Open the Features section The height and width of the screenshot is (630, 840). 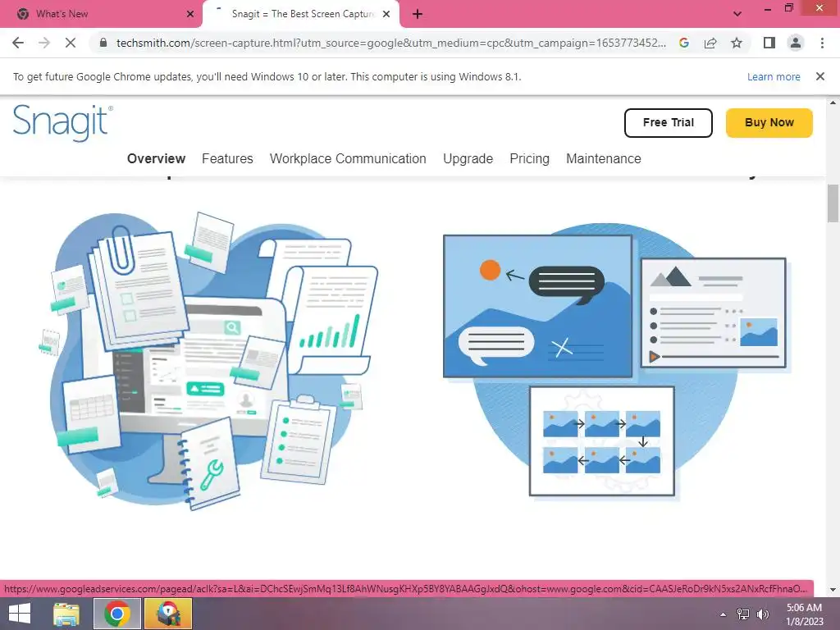coord(227,158)
